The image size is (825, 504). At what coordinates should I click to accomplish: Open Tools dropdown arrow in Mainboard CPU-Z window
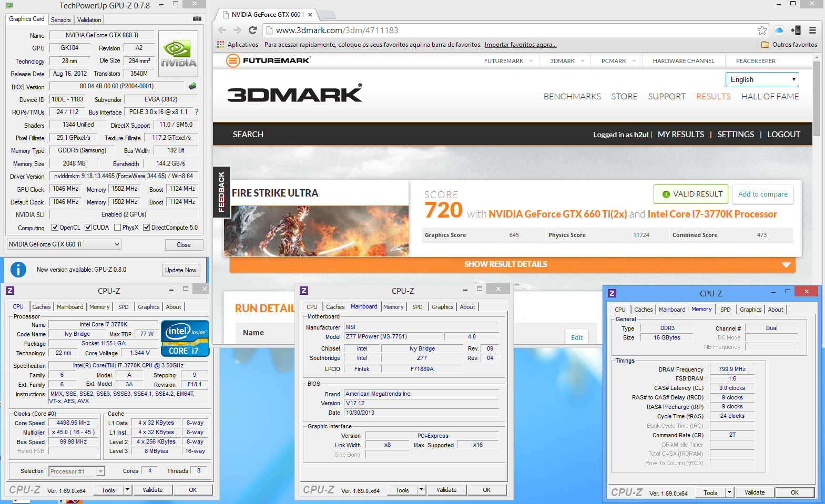point(421,490)
